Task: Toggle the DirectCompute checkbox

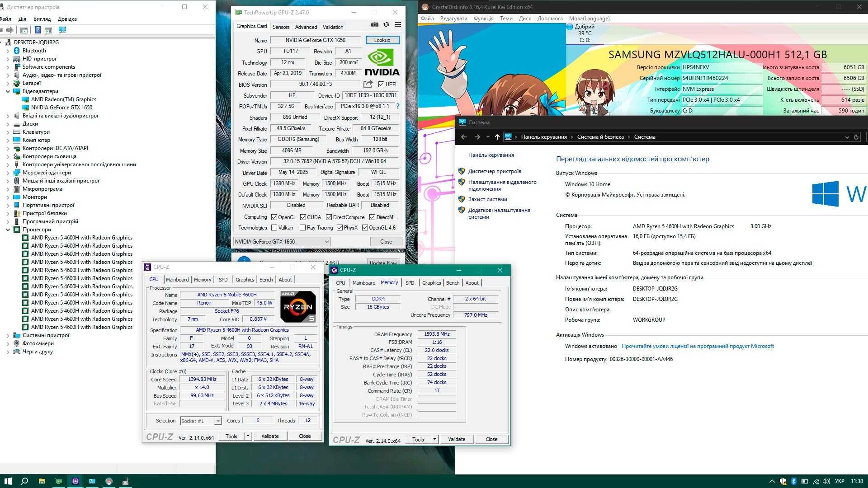Action: (329, 217)
